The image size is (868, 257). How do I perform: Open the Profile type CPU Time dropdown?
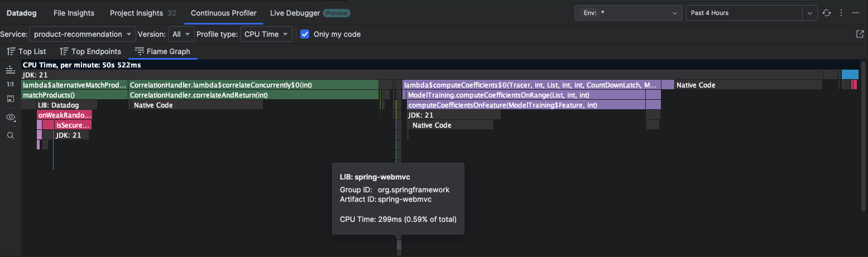point(266,34)
